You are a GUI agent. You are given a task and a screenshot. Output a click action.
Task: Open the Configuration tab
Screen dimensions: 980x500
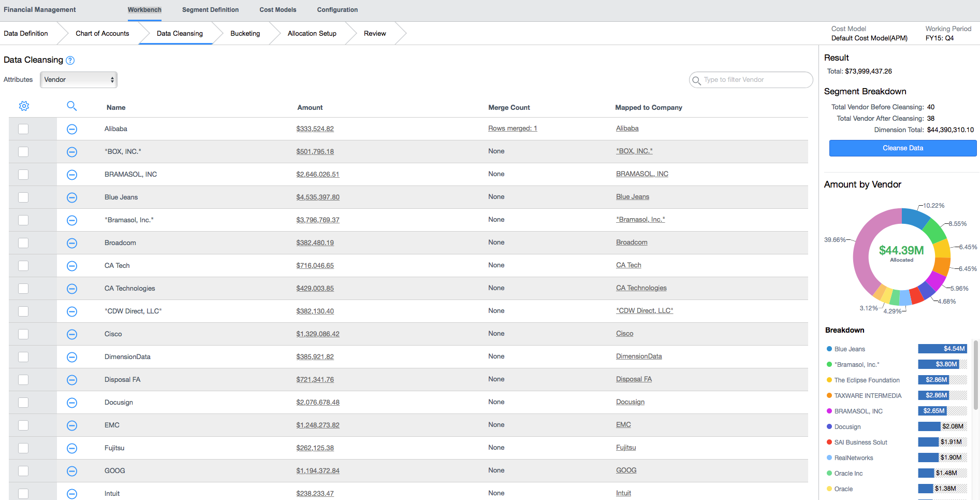click(338, 10)
